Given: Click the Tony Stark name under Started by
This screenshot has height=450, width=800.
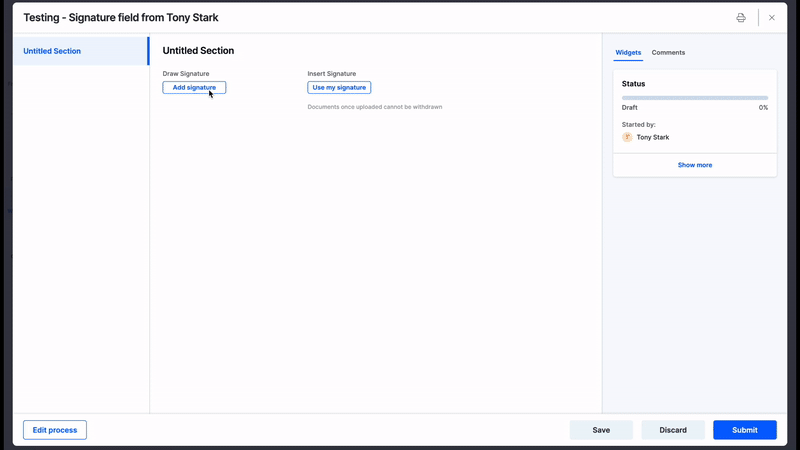Looking at the screenshot, I should tap(653, 137).
